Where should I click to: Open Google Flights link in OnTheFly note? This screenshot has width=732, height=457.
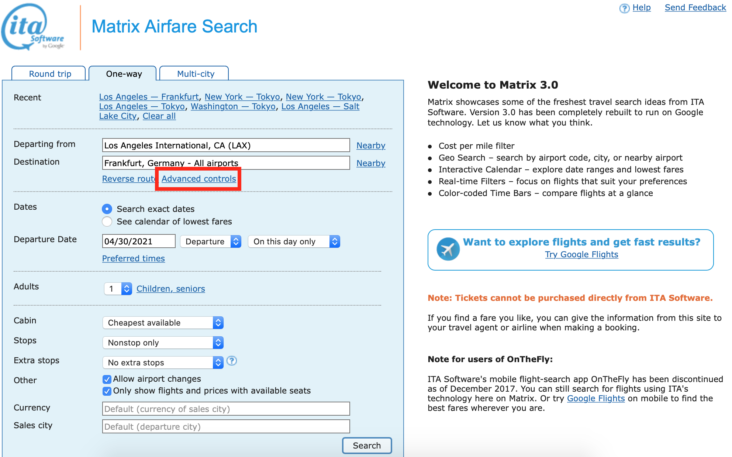click(596, 399)
